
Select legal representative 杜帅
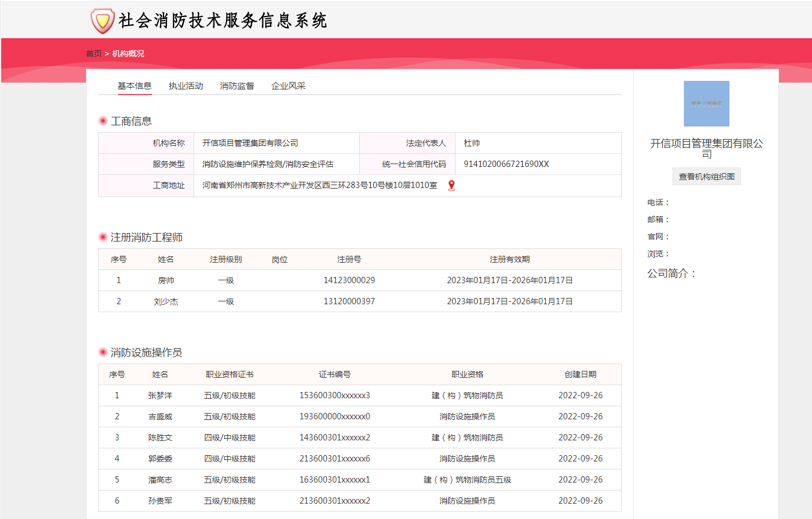pos(471,143)
